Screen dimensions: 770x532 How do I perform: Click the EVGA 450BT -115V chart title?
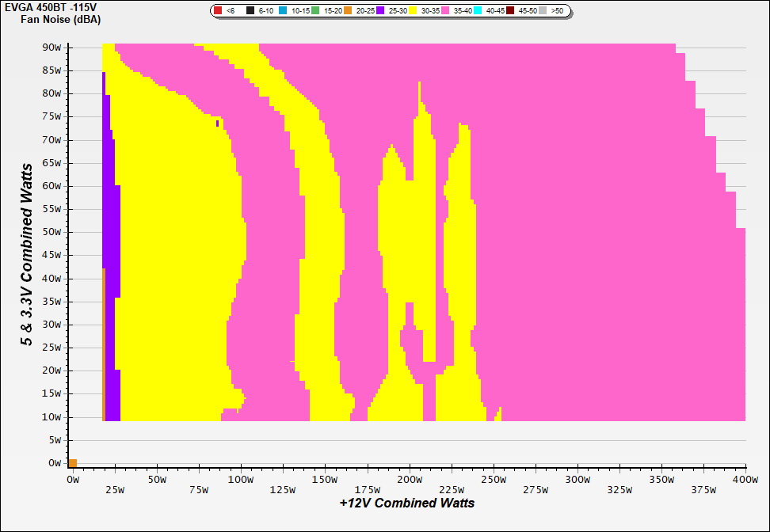[x=47, y=7]
